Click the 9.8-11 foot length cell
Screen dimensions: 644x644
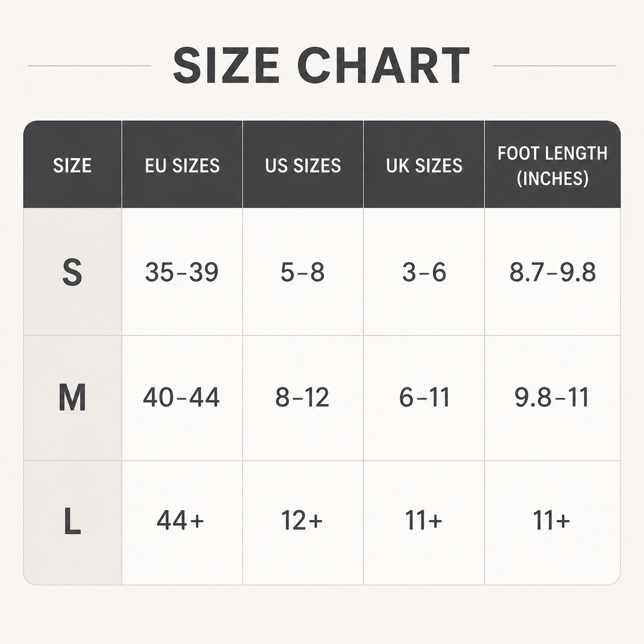click(552, 397)
